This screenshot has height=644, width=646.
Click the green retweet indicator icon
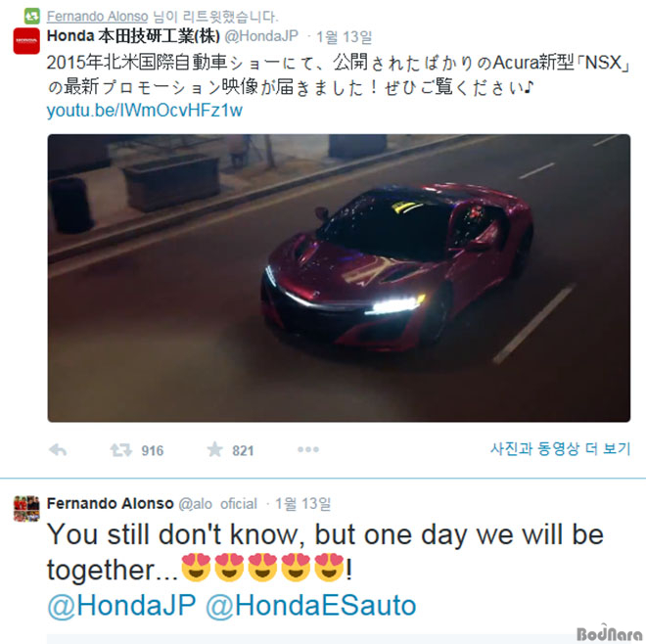[32, 17]
